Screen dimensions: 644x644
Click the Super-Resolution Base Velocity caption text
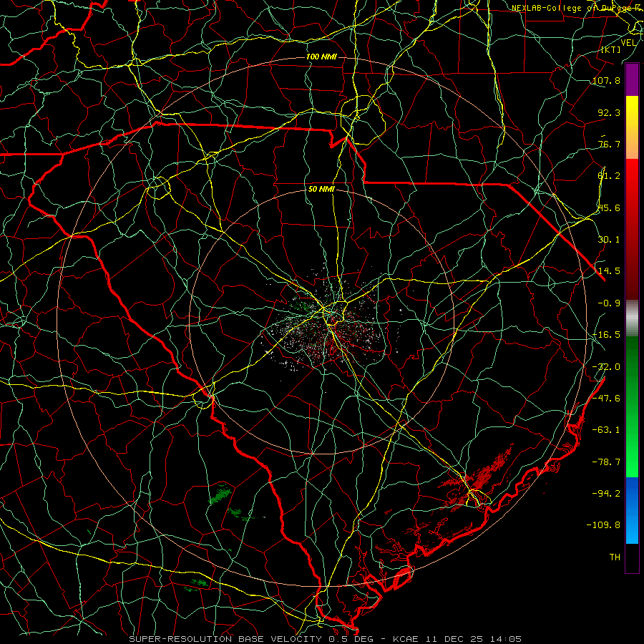[x=326, y=639]
